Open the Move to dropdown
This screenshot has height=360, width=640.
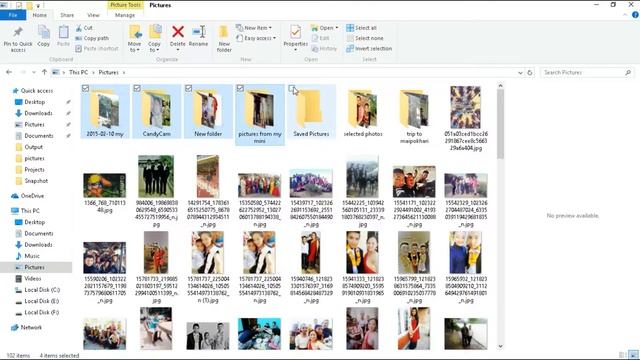pyautogui.click(x=134, y=47)
